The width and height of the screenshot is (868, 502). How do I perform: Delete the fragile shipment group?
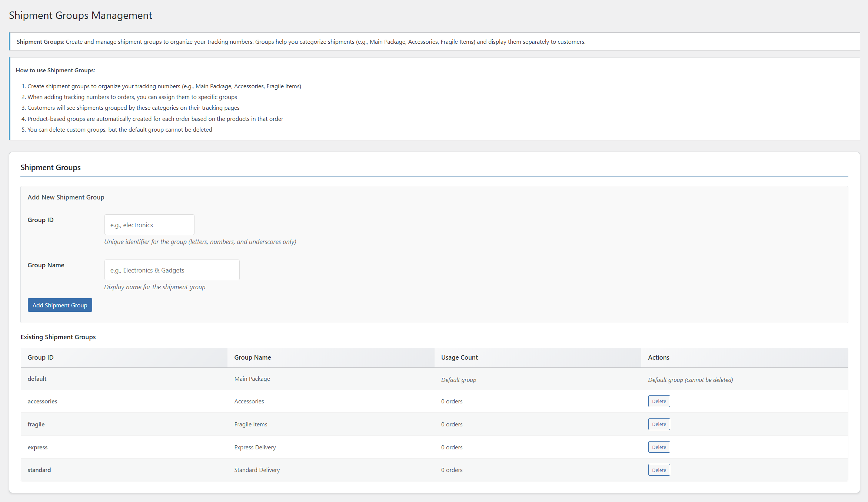[659, 424]
